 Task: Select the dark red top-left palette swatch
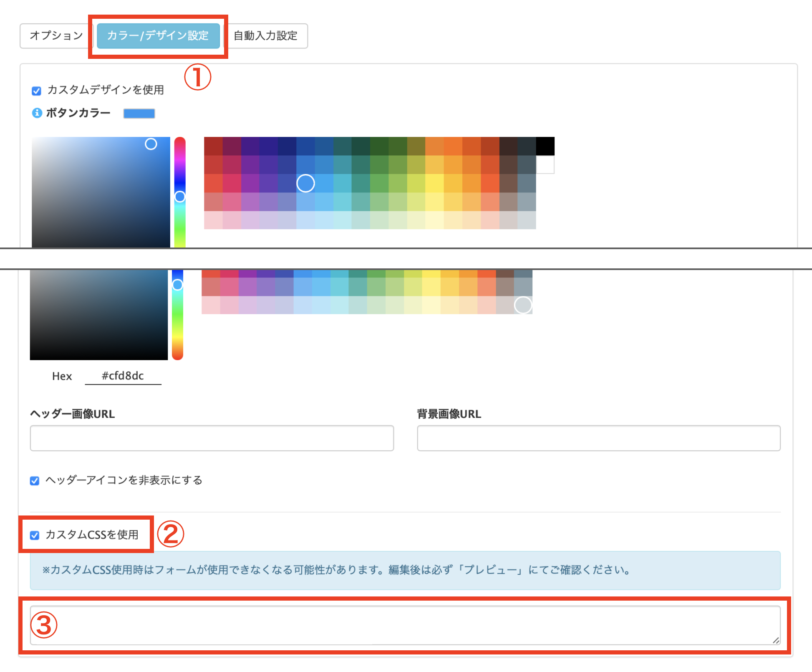[213, 146]
